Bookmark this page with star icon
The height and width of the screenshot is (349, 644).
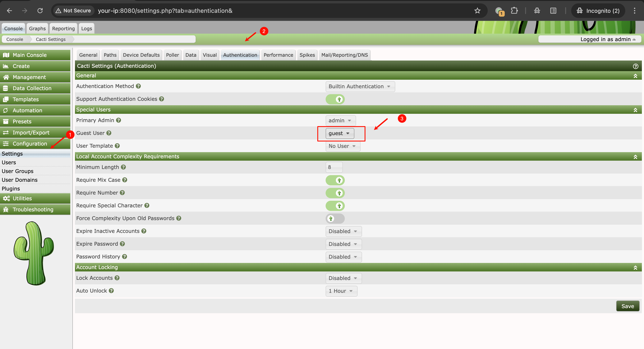pos(477,10)
